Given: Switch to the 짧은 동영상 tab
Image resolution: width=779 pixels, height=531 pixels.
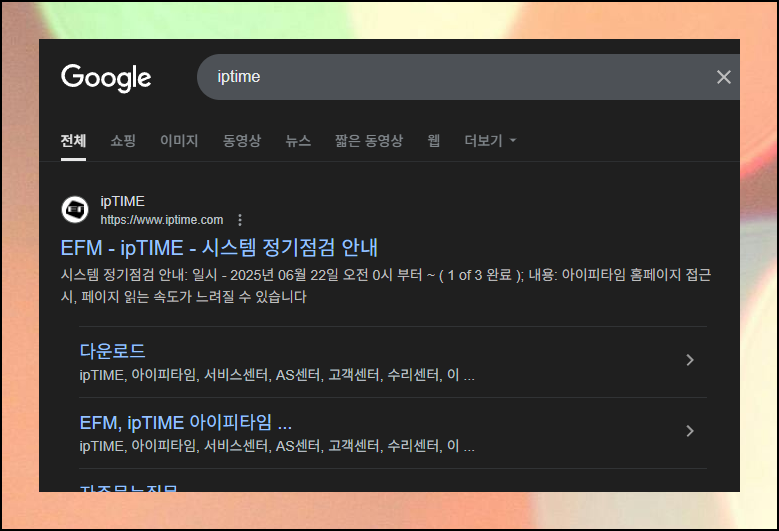Looking at the screenshot, I should (x=369, y=141).
